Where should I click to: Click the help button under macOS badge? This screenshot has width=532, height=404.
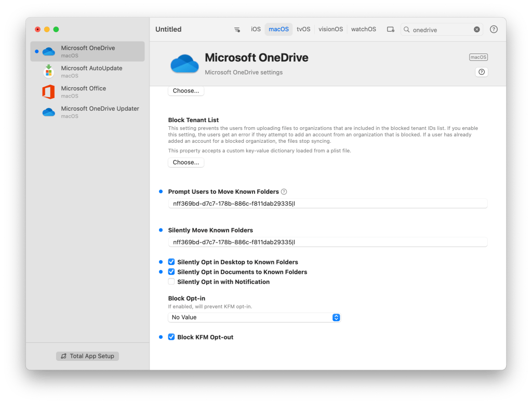482,72
